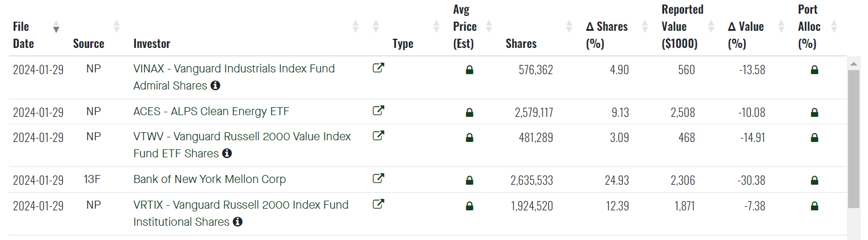Open Bank of New York Mellon Corp link
The height and width of the screenshot is (240, 868).
click(210, 179)
